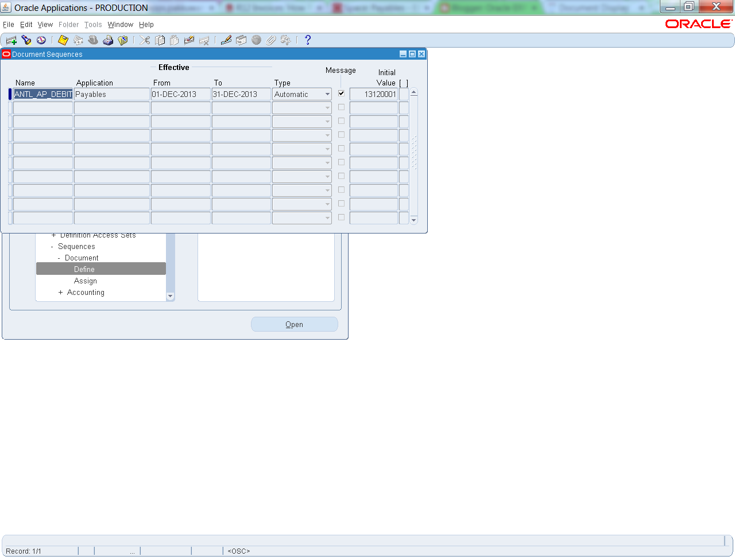The width and height of the screenshot is (735, 560).
Task: Click the Payables application field
Action: (112, 94)
